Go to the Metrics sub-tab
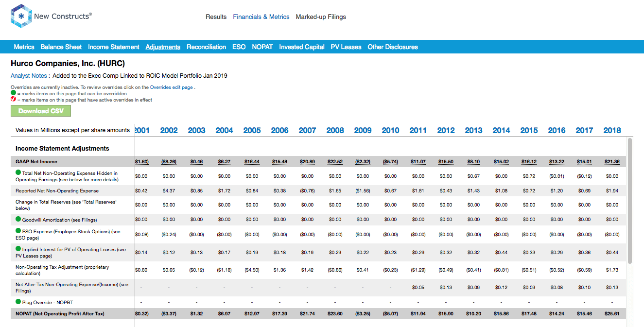Viewport: 644px width, 327px height. tap(24, 47)
